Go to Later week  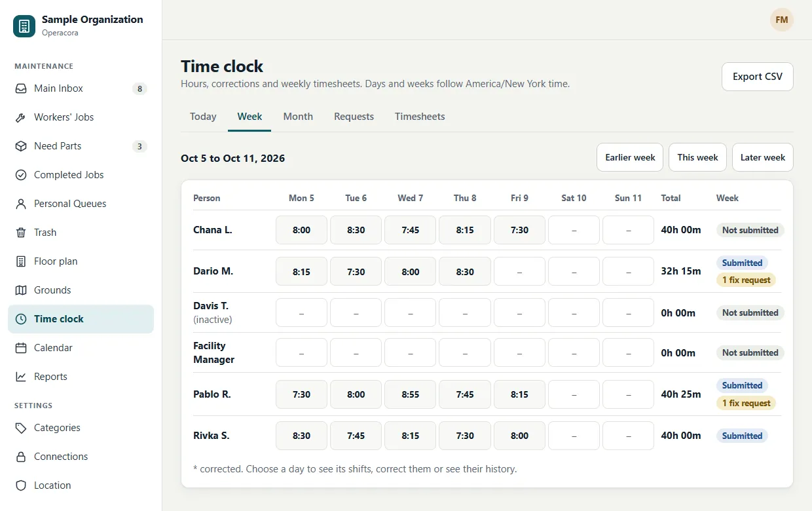[763, 157]
